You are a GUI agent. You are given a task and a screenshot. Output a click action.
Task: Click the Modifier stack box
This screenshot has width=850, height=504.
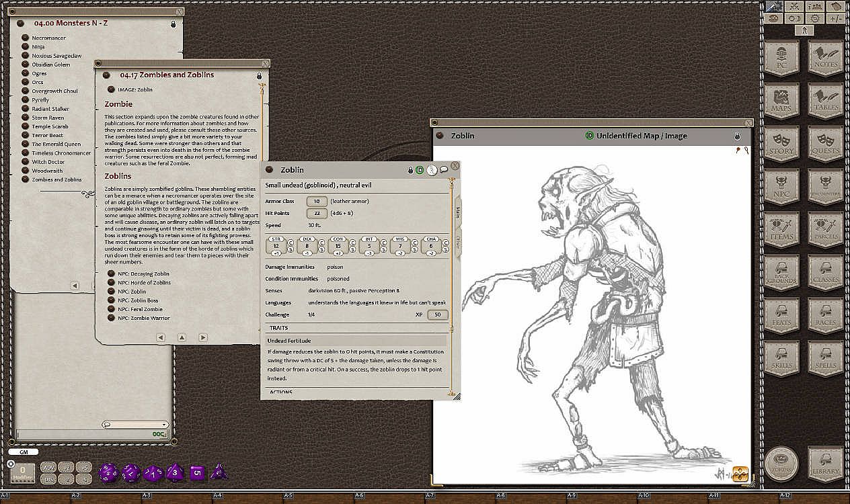pyautogui.click(x=22, y=472)
